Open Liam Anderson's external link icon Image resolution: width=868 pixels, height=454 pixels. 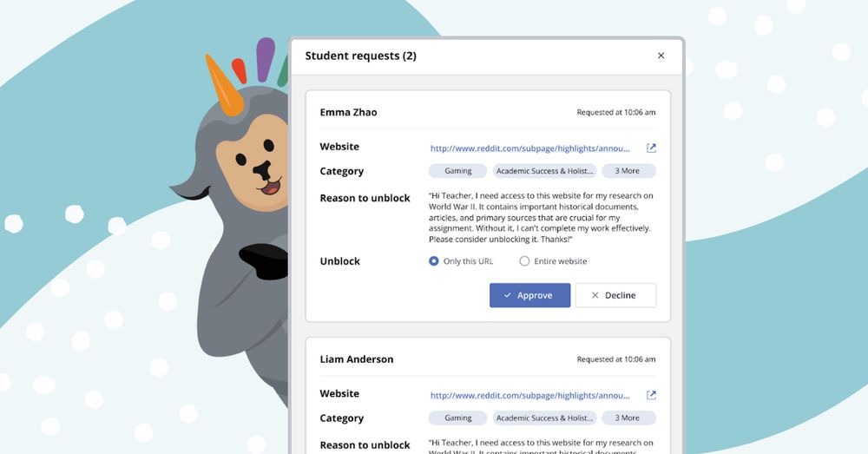651,395
